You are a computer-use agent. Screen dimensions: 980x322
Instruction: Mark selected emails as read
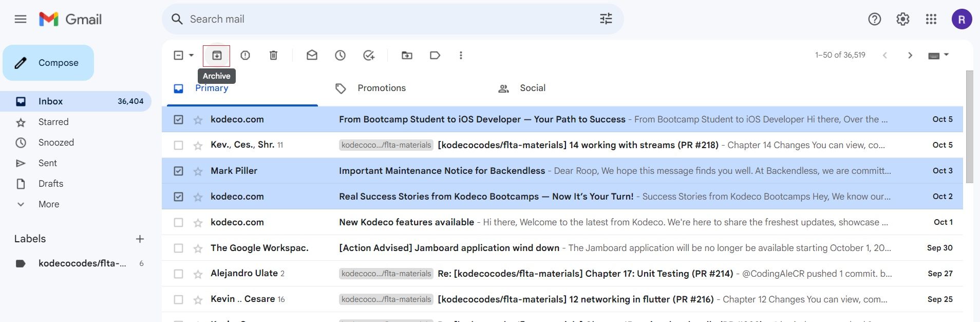pyautogui.click(x=312, y=56)
